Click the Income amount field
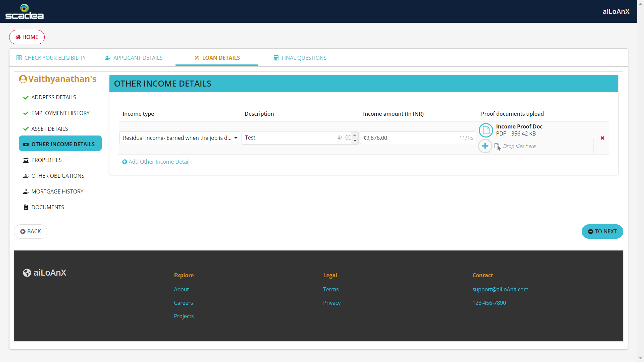This screenshot has width=644, height=362. [x=418, y=138]
